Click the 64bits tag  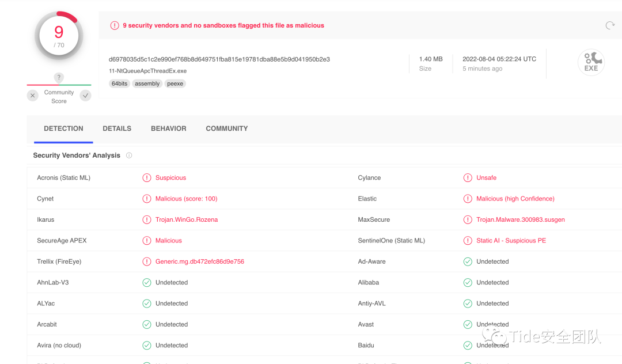[119, 84]
